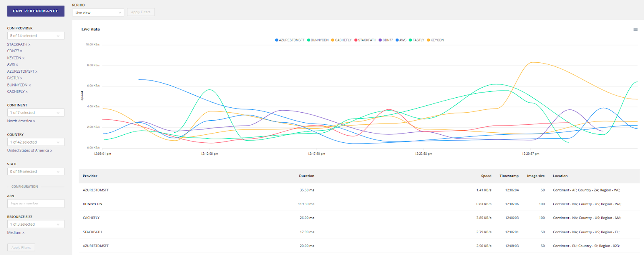This screenshot has width=644, height=255.
Task: Toggle CACHEFLY series in chart legend
Action: 341,40
